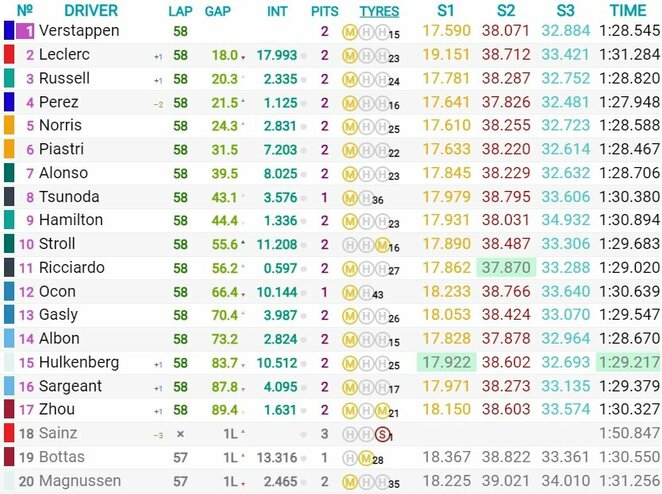Click Ocon's grey hard tyre icon
This screenshot has height=494, width=662.
pos(364,291)
